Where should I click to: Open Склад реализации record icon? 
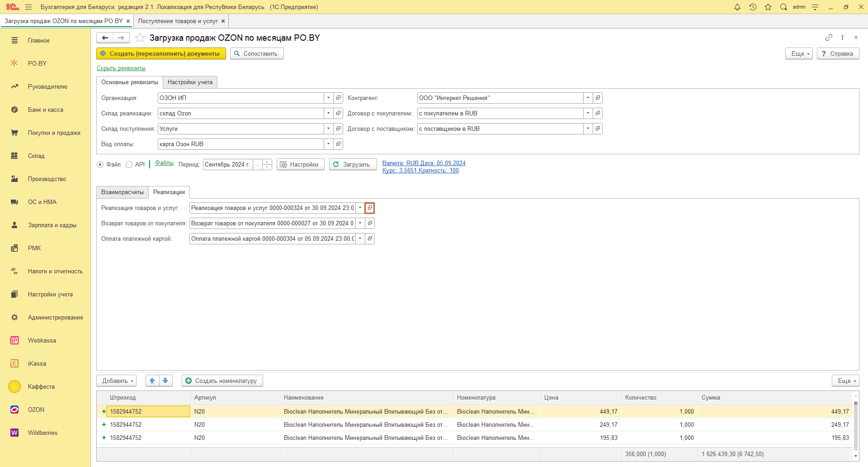[338, 113]
